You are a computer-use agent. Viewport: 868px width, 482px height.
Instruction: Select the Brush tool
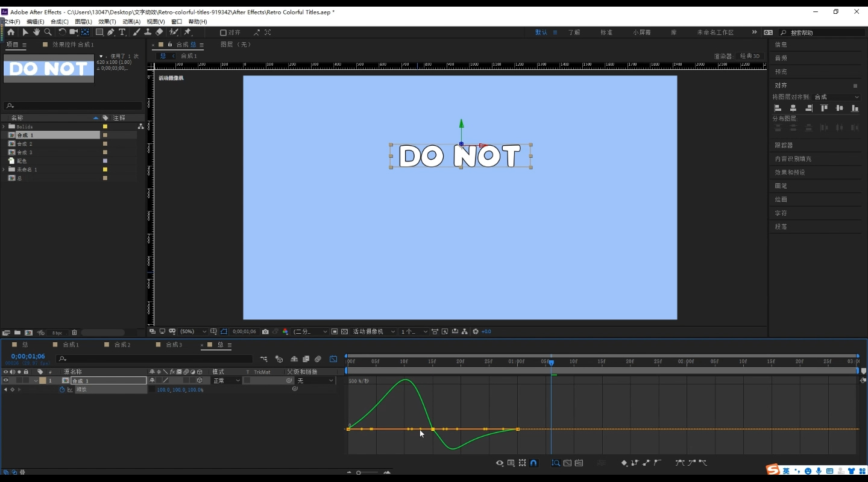click(x=136, y=32)
